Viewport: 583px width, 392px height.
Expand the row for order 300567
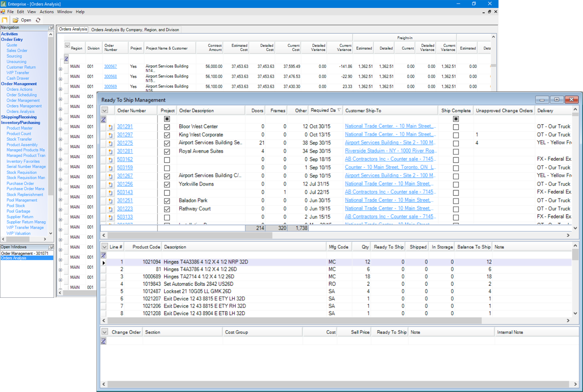click(x=60, y=69)
